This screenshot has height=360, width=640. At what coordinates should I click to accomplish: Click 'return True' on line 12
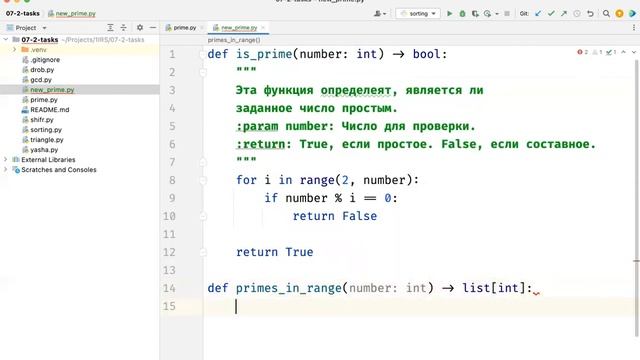pyautogui.click(x=275, y=252)
